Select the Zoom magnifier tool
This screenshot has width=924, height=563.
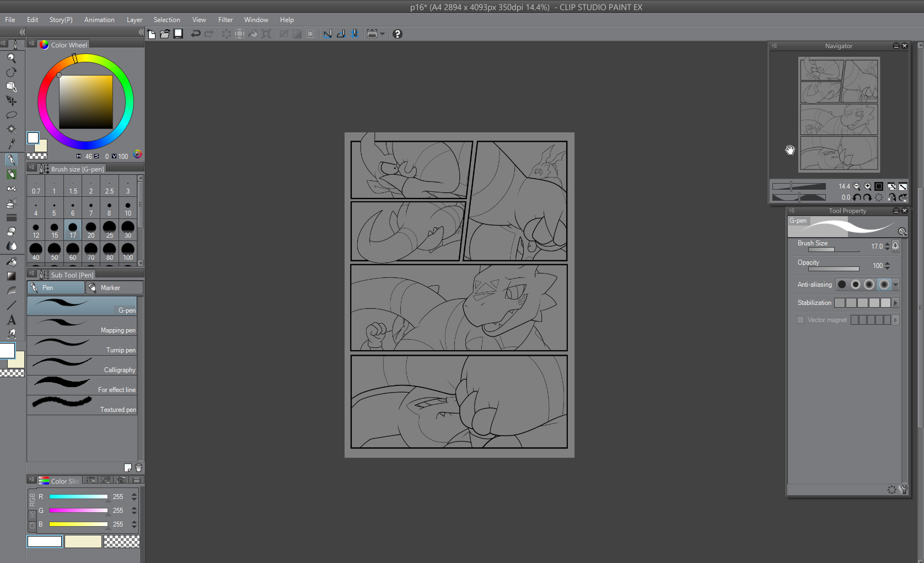(11, 58)
